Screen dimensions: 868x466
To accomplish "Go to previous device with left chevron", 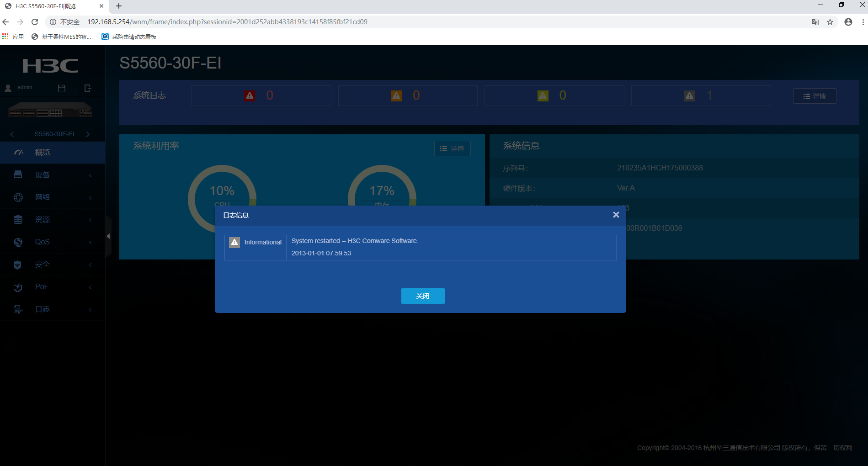I will pyautogui.click(x=12, y=134).
